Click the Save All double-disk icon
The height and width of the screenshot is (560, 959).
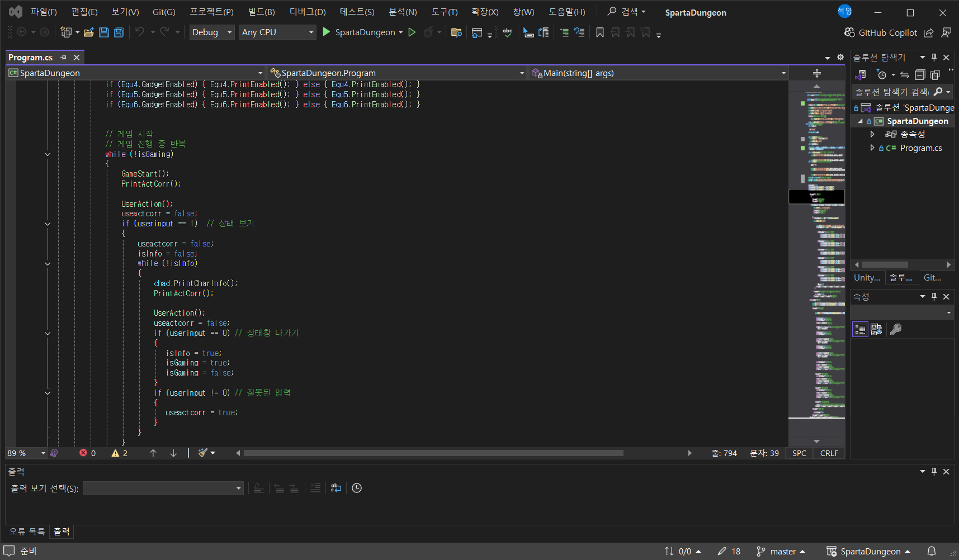(119, 32)
